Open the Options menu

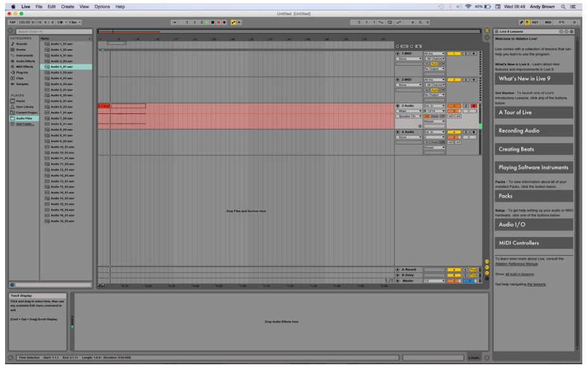(x=102, y=6)
